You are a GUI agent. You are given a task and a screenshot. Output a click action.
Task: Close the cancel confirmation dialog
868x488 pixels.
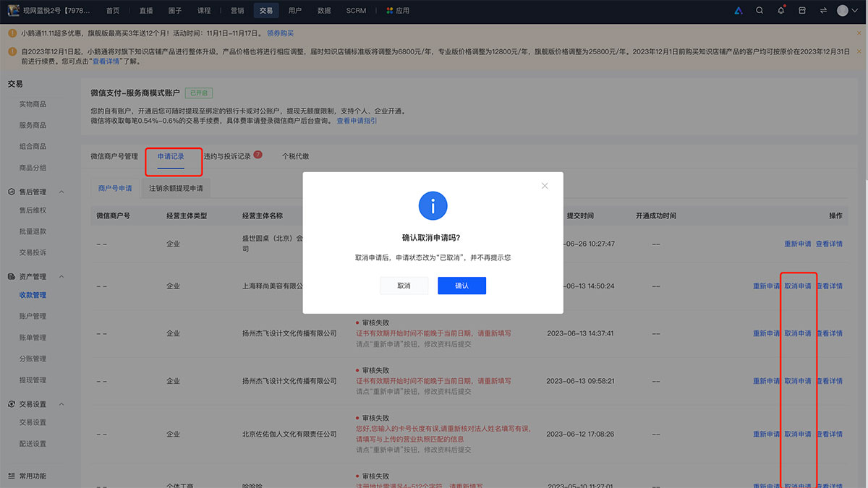545,186
